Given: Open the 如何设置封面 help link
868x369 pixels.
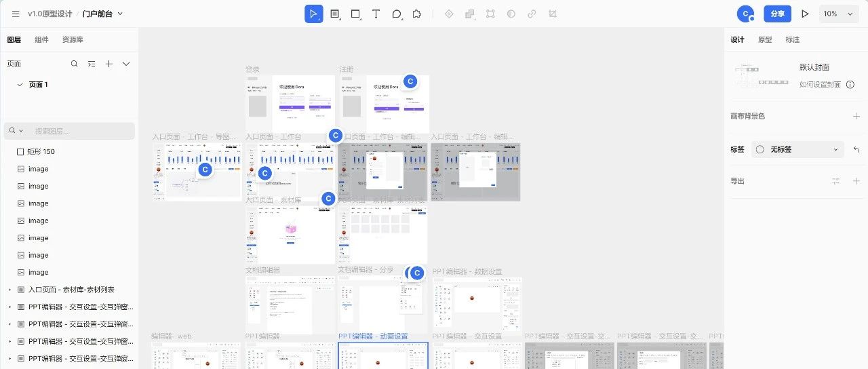Looking at the screenshot, I should click(x=820, y=85).
